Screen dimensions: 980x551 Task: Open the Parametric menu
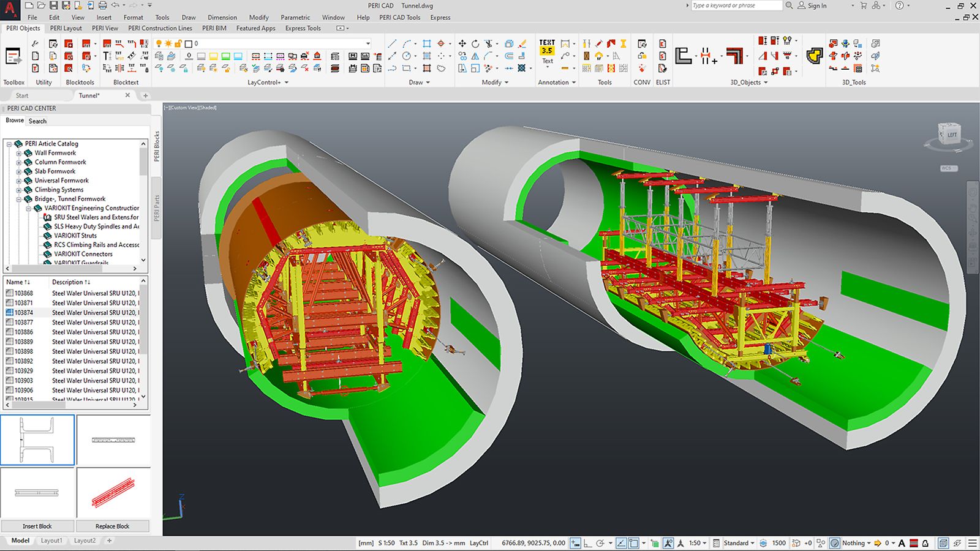click(295, 17)
